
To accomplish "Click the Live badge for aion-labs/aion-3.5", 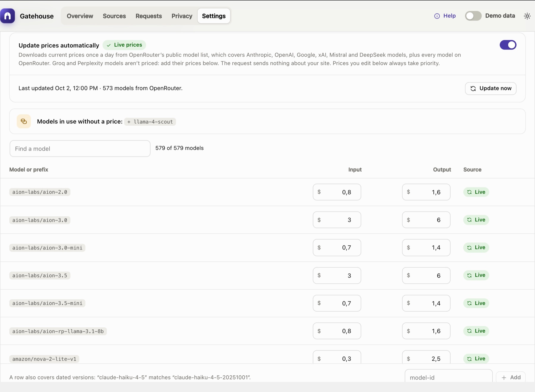I will [476, 275].
